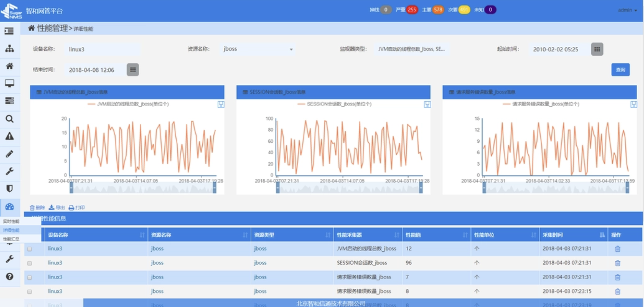The image size is (644, 307).
Task: Save the SESSION chart as image
Action: 427,104
